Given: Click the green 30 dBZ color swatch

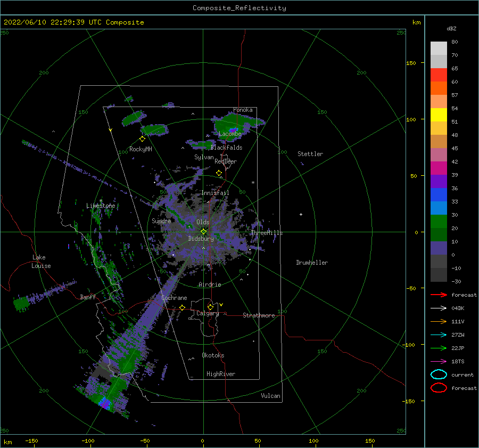Looking at the screenshot, I should pos(439,221).
